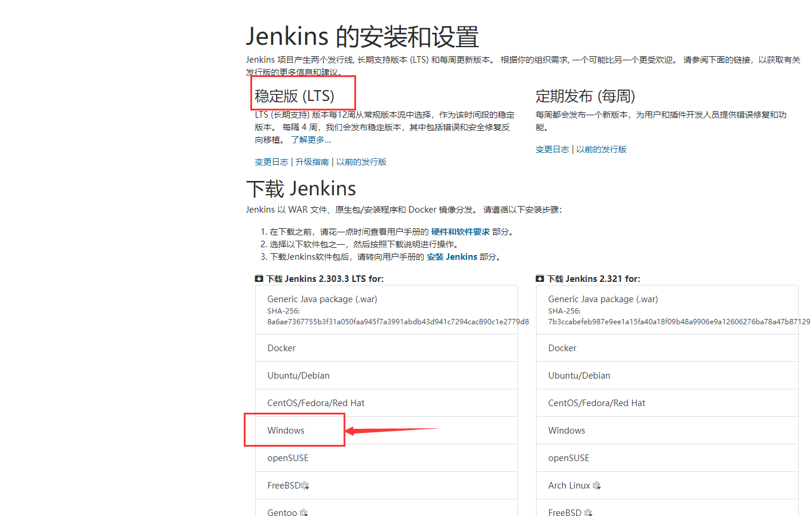Open 变更日志 under 稳定版 (LTS)
Screen dimensions: 812x516
tap(271, 161)
